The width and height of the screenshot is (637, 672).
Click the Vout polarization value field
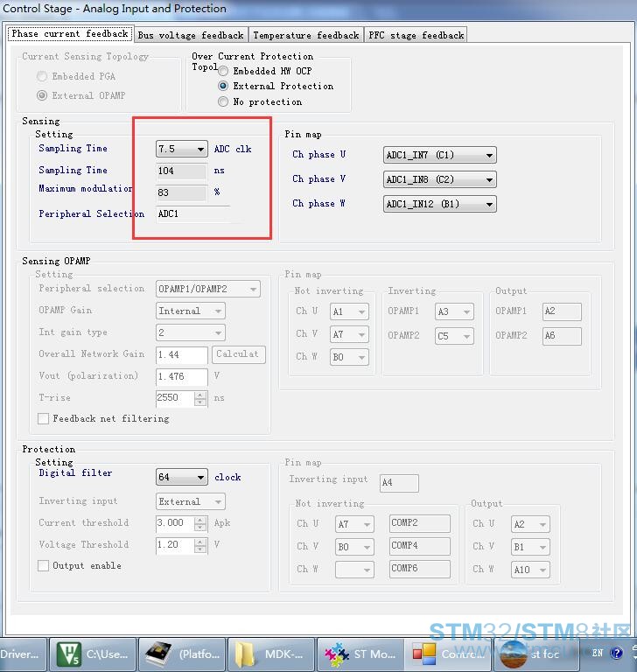click(x=182, y=377)
